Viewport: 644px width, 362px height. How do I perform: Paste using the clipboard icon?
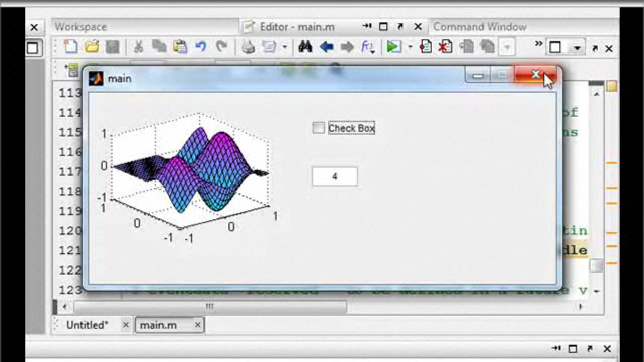tap(180, 47)
